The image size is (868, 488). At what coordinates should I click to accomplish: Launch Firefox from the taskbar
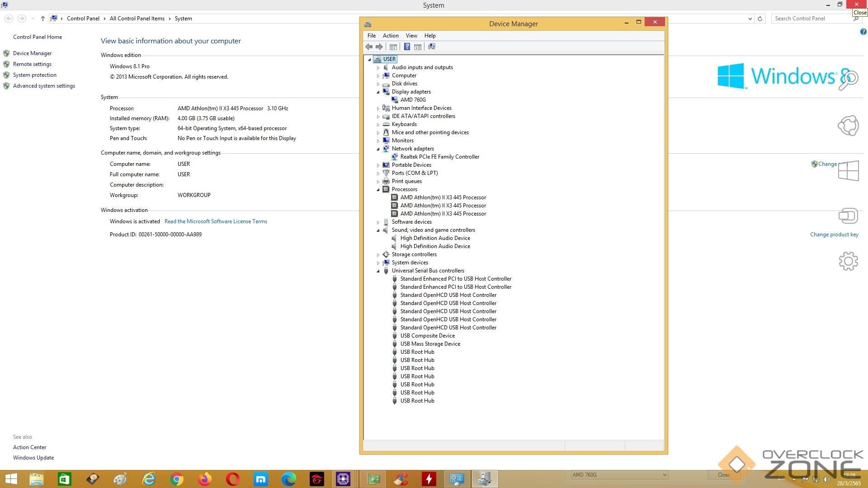click(205, 479)
